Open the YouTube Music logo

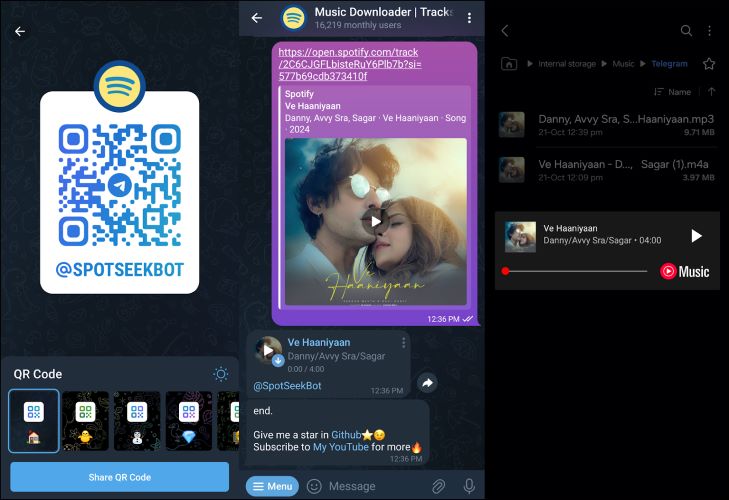(685, 271)
